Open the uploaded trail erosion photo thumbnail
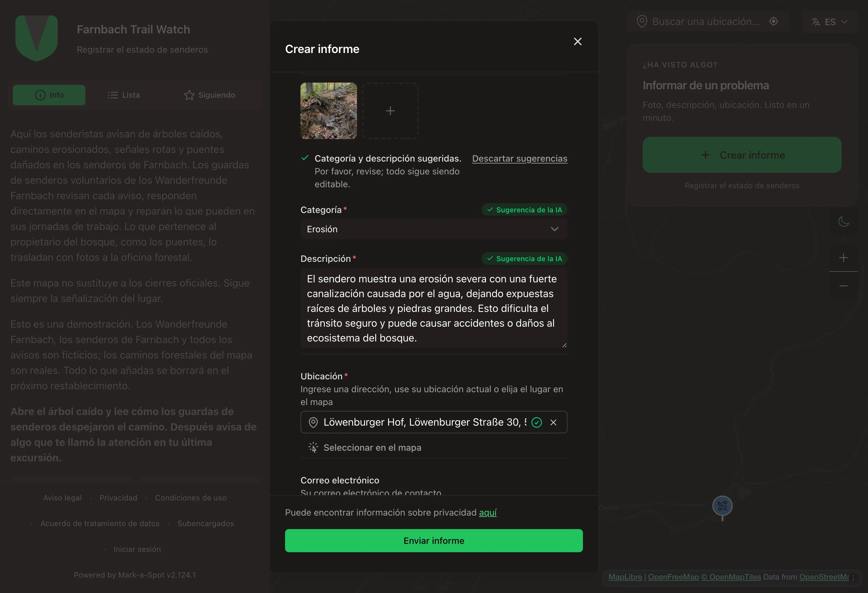This screenshot has height=593, width=868. tap(329, 111)
